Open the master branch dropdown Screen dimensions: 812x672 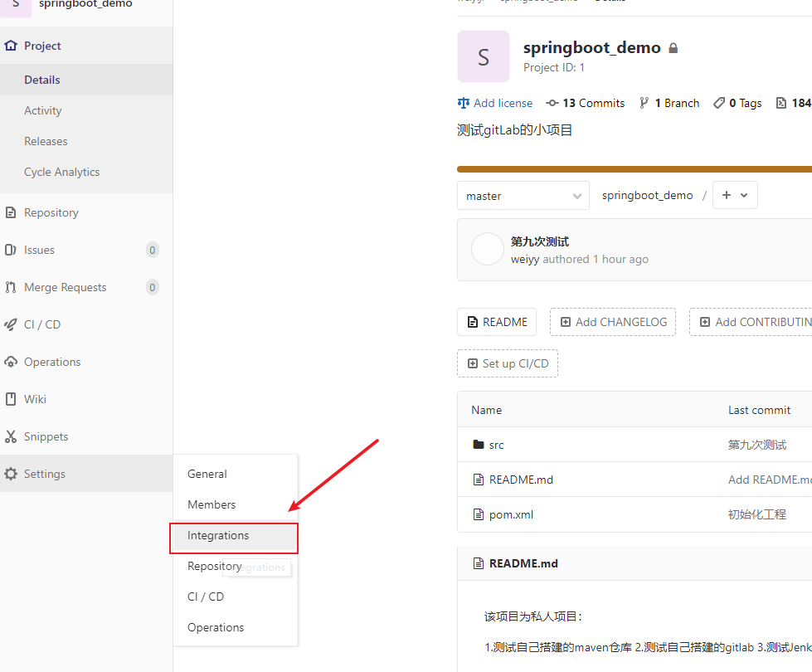(523, 195)
